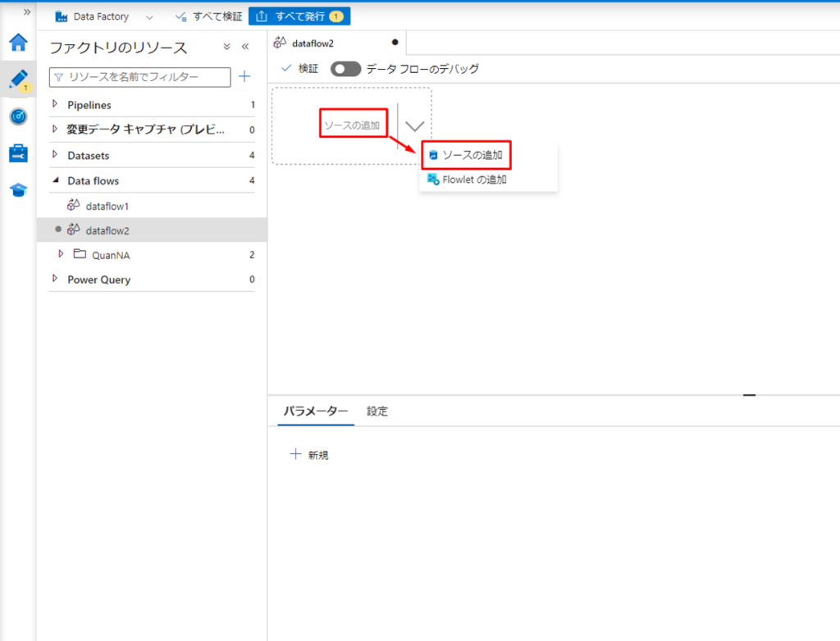The image size is (840, 641).
Task: Click the Power Query count 0
Action: (x=252, y=279)
